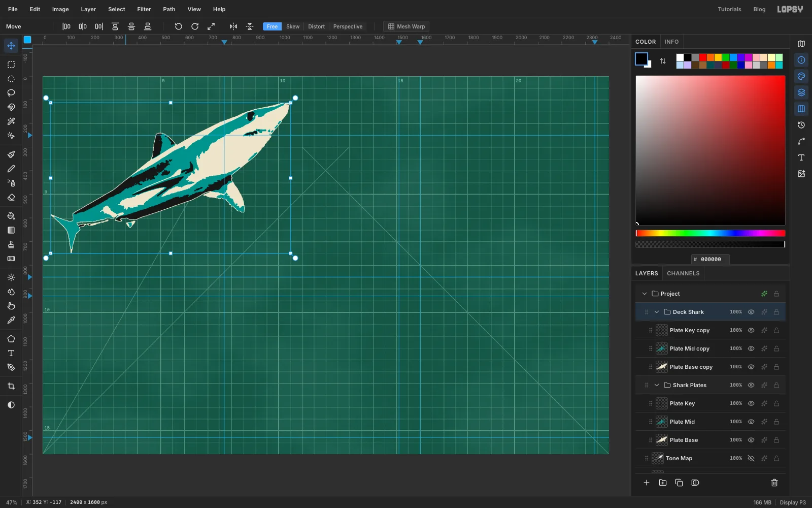Collapse the Project folder
The image size is (812, 508).
coord(645,294)
